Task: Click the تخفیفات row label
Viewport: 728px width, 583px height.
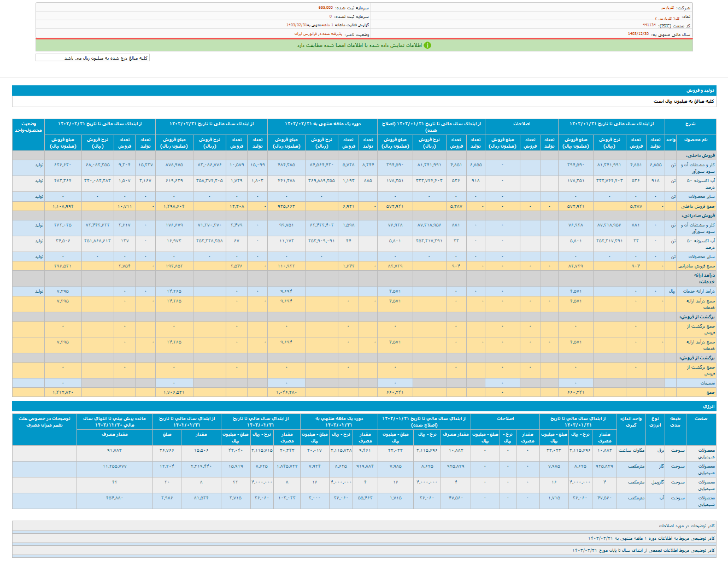Action: pyautogui.click(x=708, y=383)
